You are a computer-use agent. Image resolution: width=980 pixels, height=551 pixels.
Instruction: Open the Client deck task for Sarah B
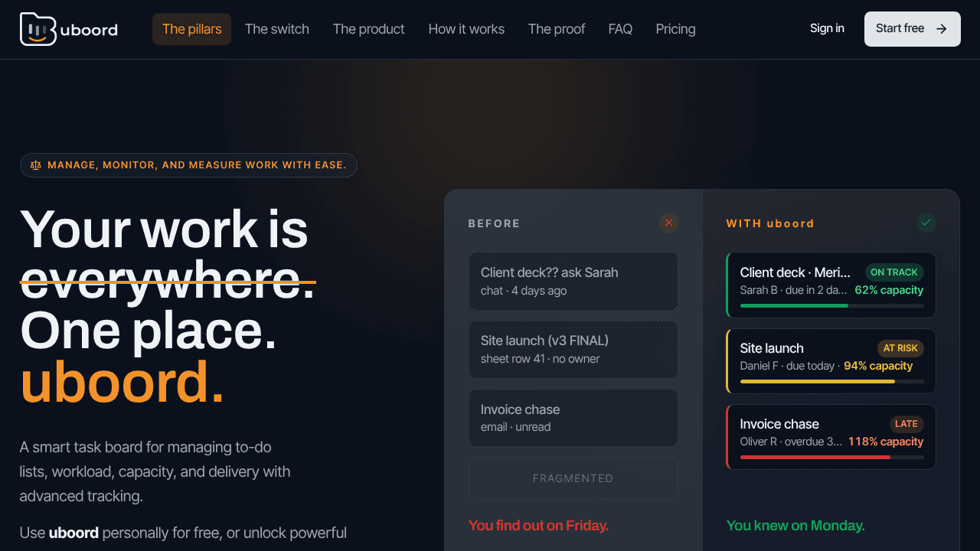pyautogui.click(x=831, y=285)
